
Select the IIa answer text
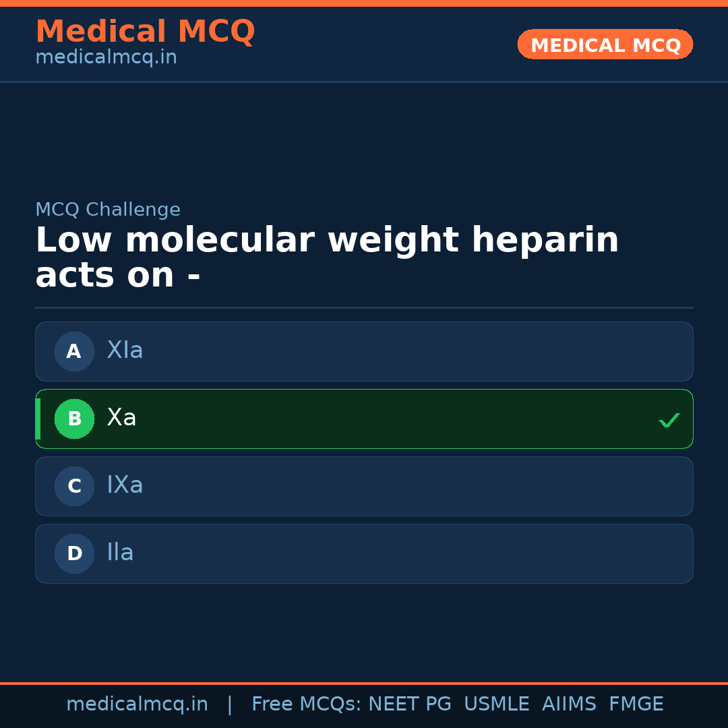(x=120, y=553)
